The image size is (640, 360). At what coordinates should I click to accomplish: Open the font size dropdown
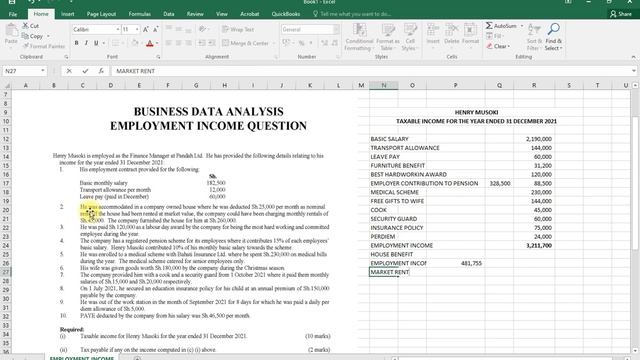(x=137, y=29)
